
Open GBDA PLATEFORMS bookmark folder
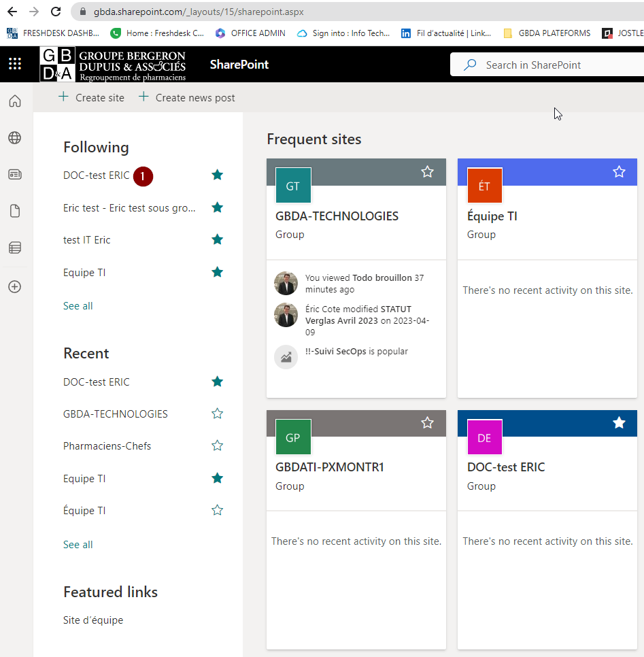coord(547,33)
